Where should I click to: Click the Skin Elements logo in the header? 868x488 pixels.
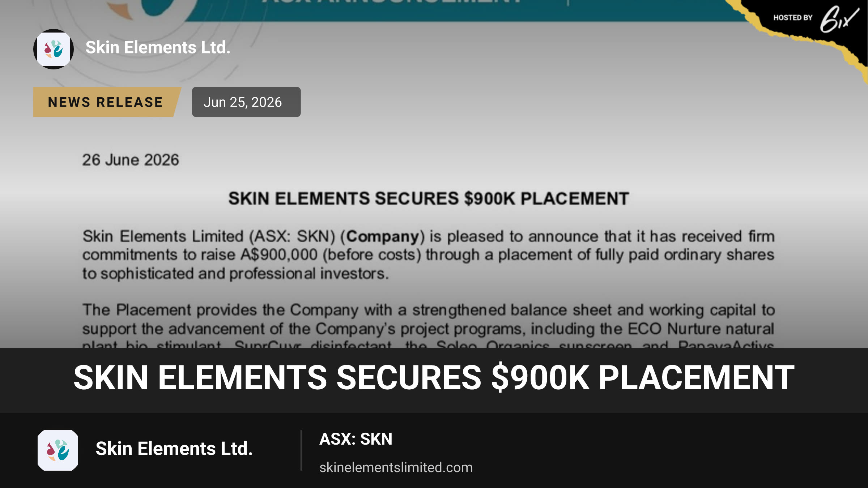(54, 49)
